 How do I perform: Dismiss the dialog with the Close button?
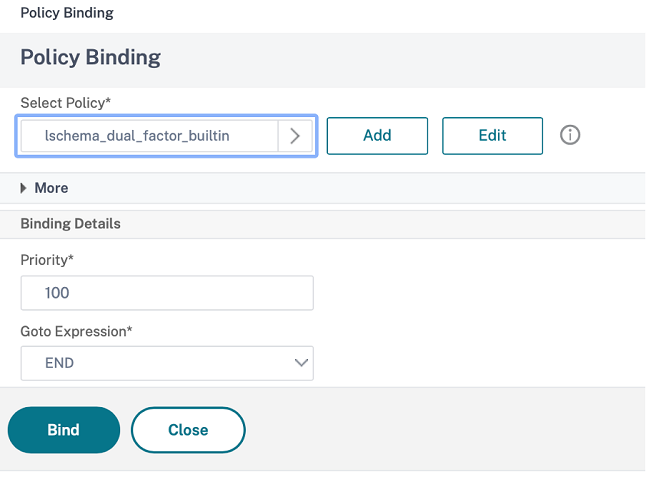click(x=188, y=430)
